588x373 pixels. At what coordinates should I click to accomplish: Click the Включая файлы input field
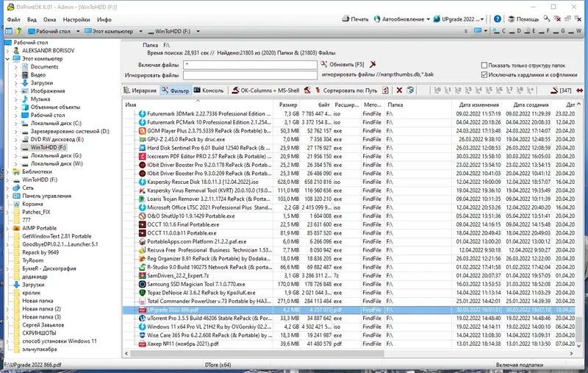[x=250, y=65]
